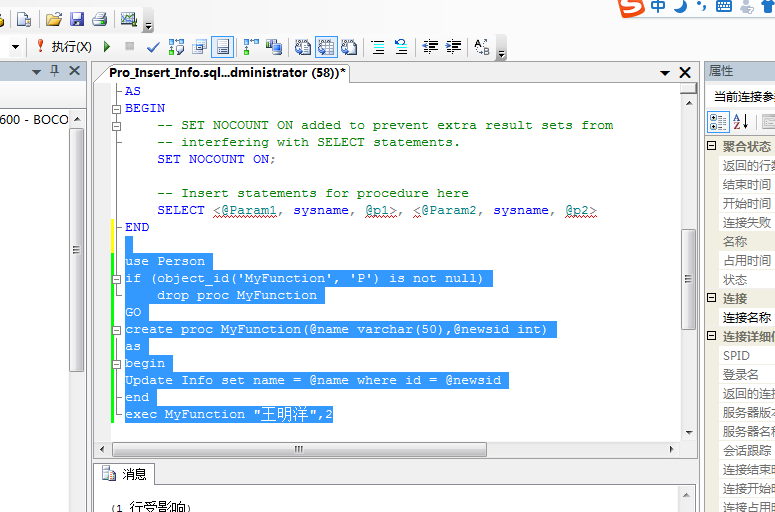This screenshot has width=775, height=512.
Task: Select the 连接名称 property row
Action: pos(746,317)
